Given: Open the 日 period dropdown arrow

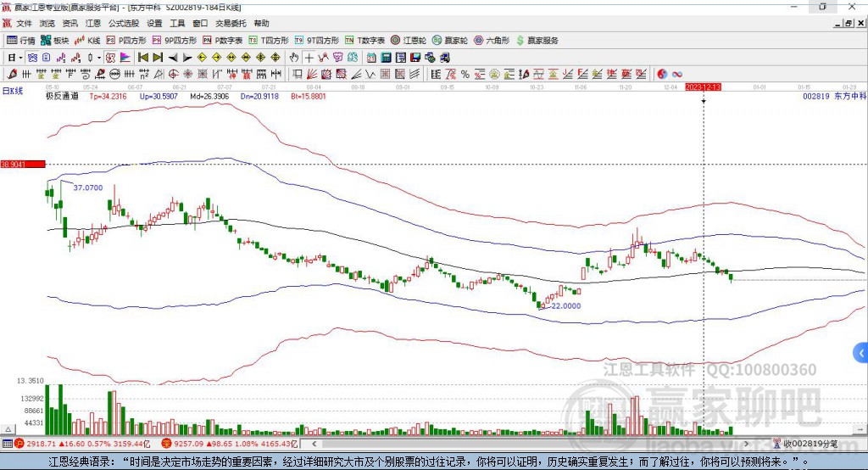Looking at the screenshot, I should tap(20, 58).
